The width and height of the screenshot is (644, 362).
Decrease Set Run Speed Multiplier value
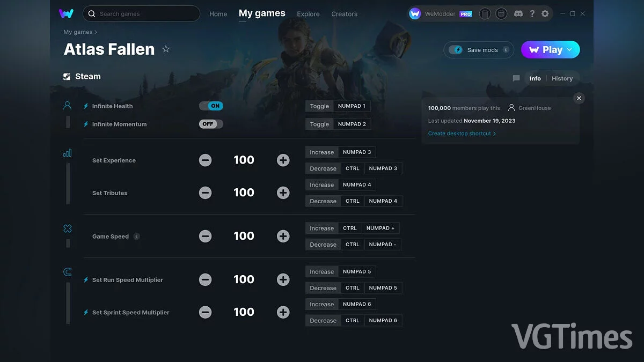click(x=205, y=279)
